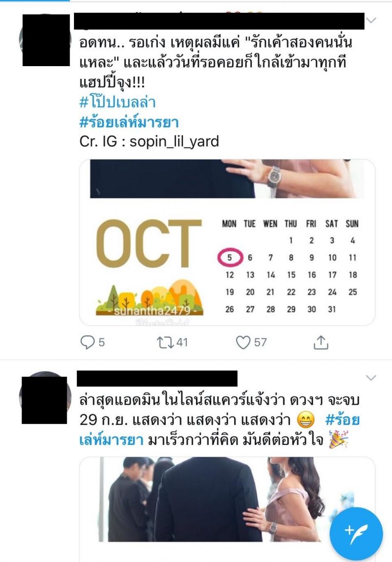Open the share icon under calendar tweet
This screenshot has height=562, width=392.
320,342
